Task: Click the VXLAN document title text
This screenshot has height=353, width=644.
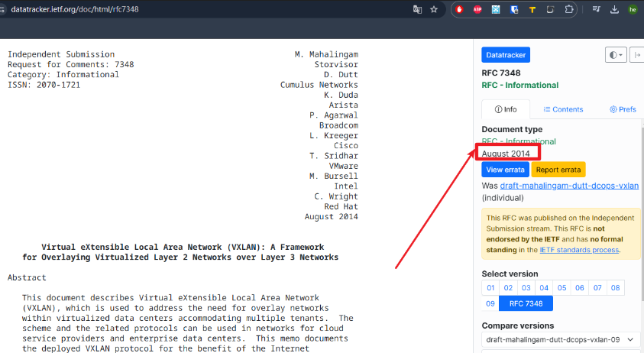Action: [x=180, y=252]
